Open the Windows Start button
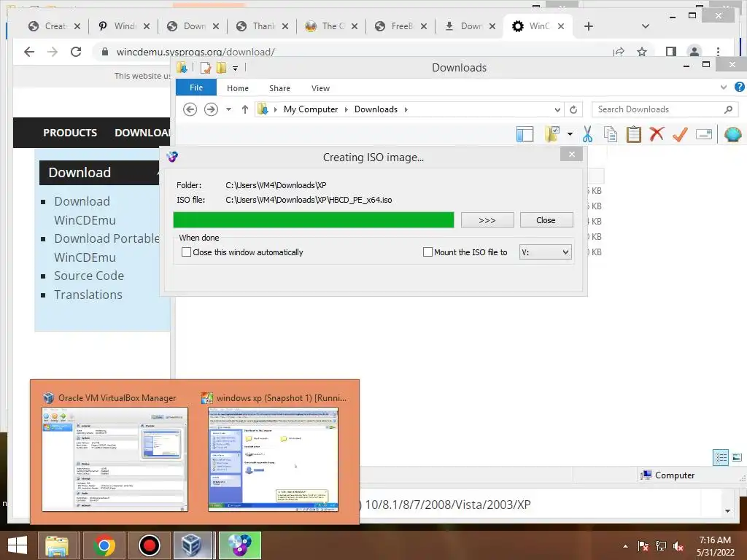The height and width of the screenshot is (560, 747). coord(18,545)
